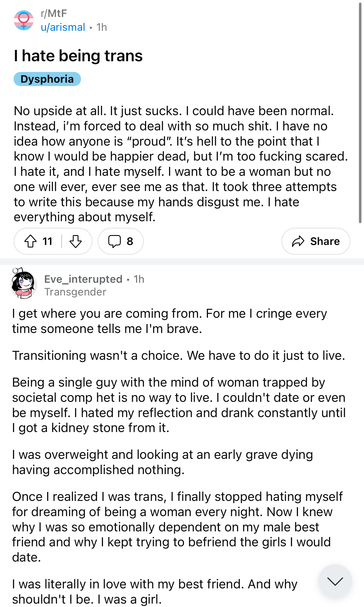Click the upvote count 11
This screenshot has height=607, width=364.
point(47,241)
